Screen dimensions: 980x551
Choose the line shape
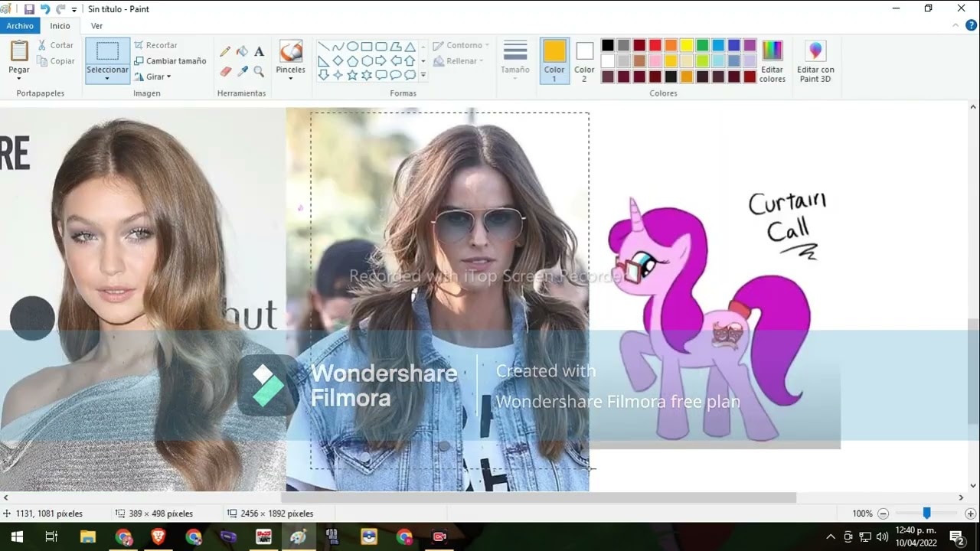[323, 47]
